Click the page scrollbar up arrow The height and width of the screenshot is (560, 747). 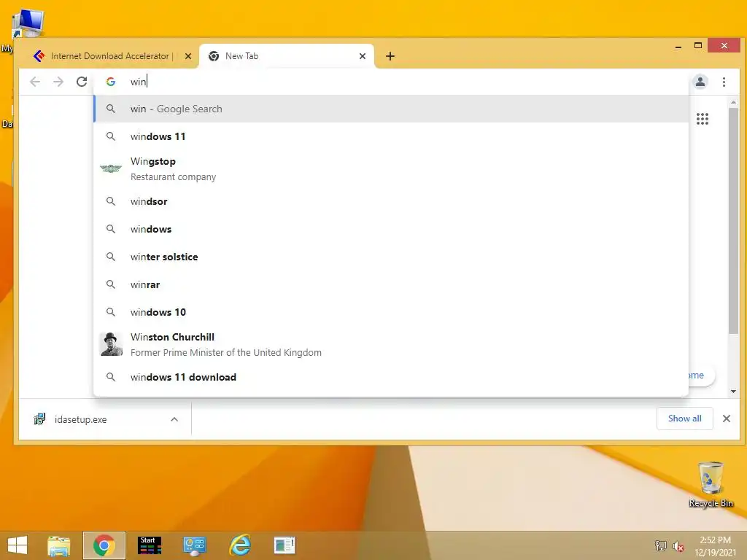tap(733, 102)
